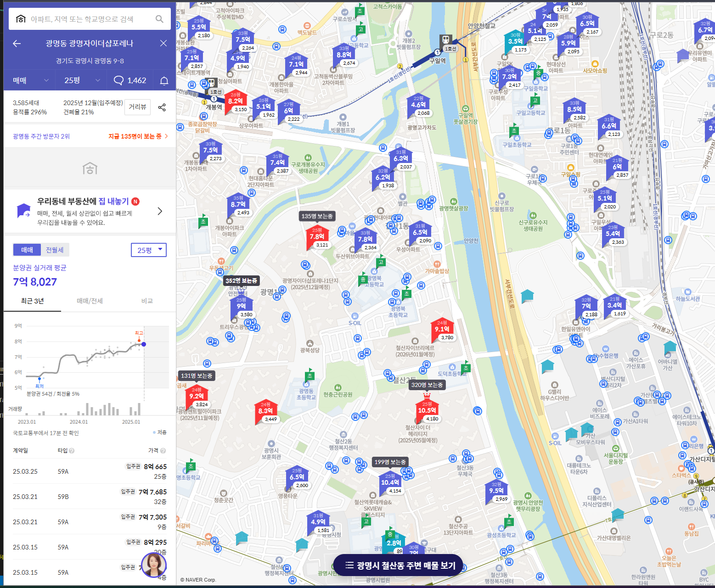Open the 25평 size dropdown in header
Image resolution: width=715 pixels, height=588 pixels.
pos(82,80)
